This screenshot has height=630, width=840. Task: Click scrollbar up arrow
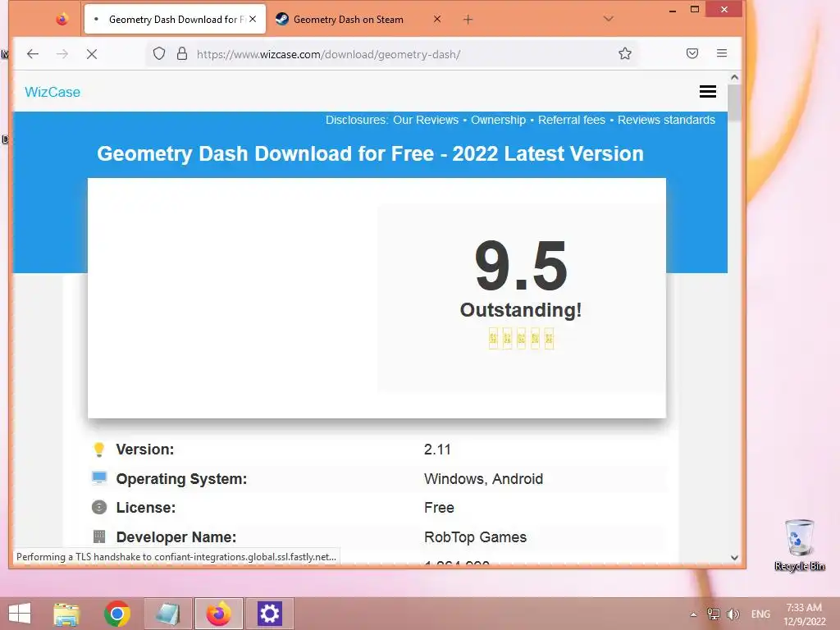734,77
